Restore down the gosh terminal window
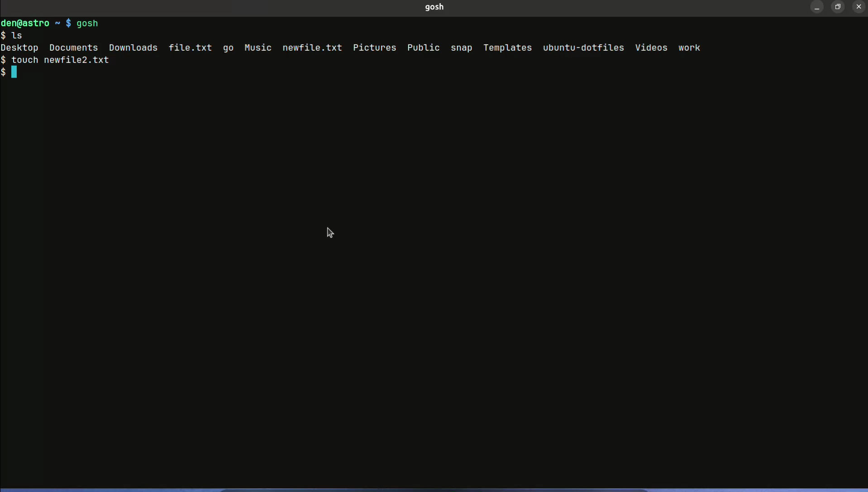Screen dimensions: 868x492 pyautogui.click(x=838, y=7)
